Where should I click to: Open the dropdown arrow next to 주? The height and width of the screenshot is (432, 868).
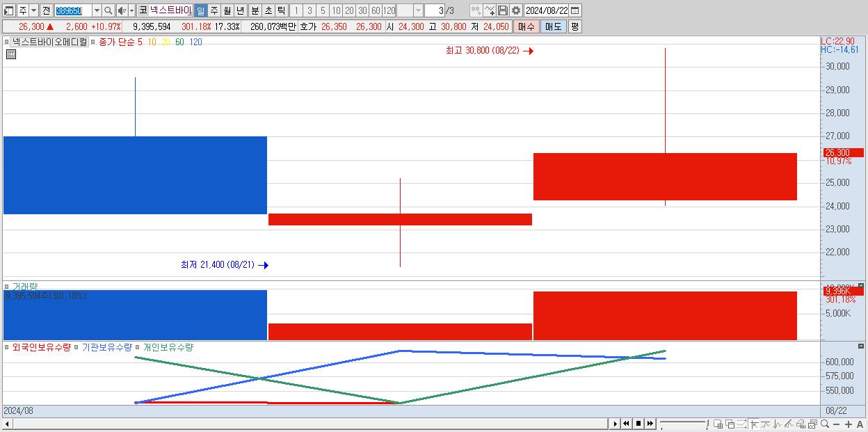pos(33,10)
